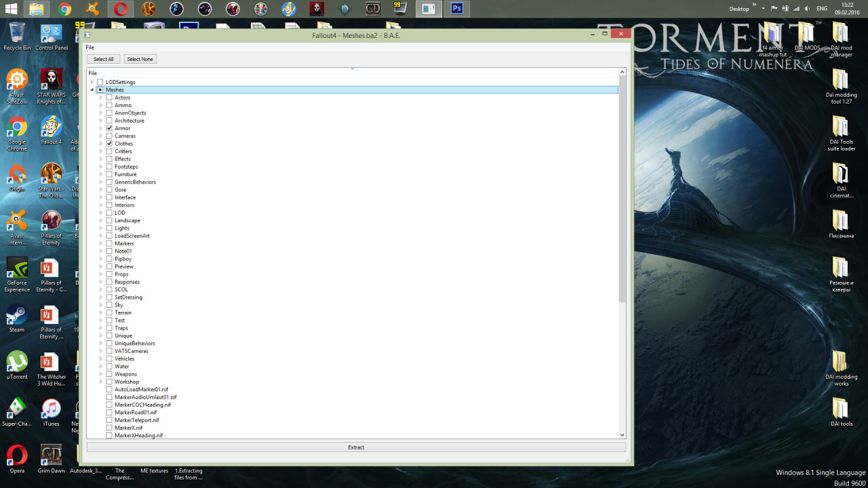
Task: Click the scroll down arrow of file list
Action: 623,434
